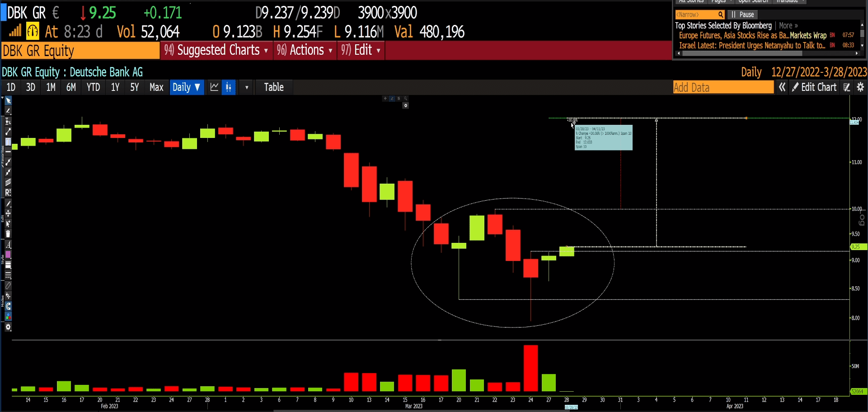This screenshot has height=412, width=868.
Task: Set chart range to 1M
Action: click(x=51, y=87)
